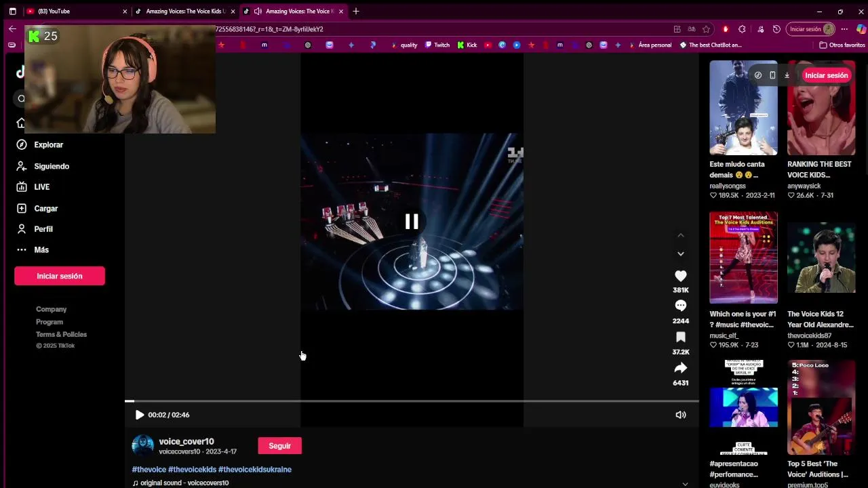868x488 pixels.
Task: Close the (83) YouTube tab
Action: click(125, 12)
